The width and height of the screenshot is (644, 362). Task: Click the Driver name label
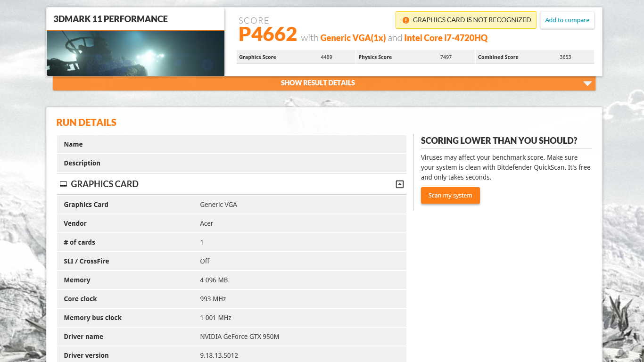point(83,337)
